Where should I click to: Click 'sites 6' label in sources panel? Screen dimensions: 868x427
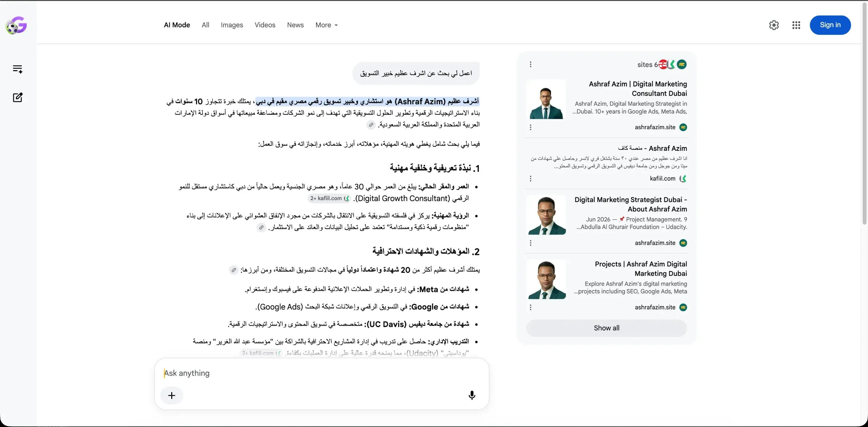647,64
